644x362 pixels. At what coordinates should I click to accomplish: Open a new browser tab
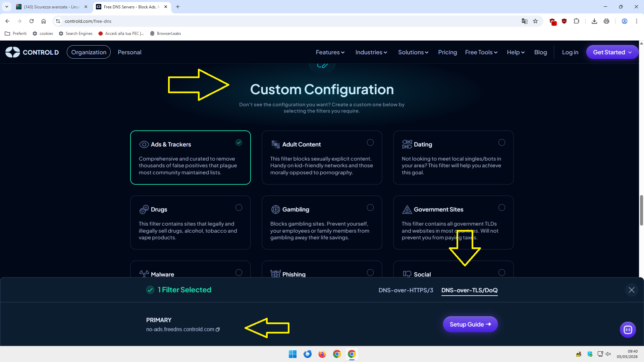coord(178,7)
